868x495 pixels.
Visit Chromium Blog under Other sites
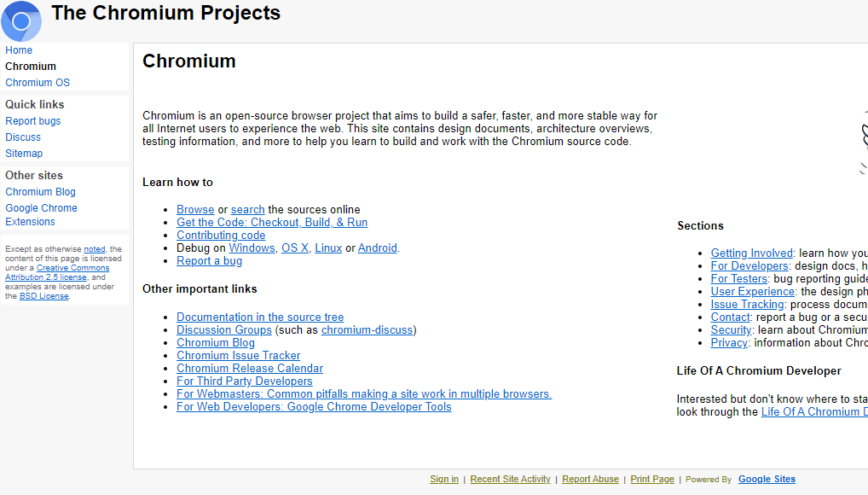[40, 192]
